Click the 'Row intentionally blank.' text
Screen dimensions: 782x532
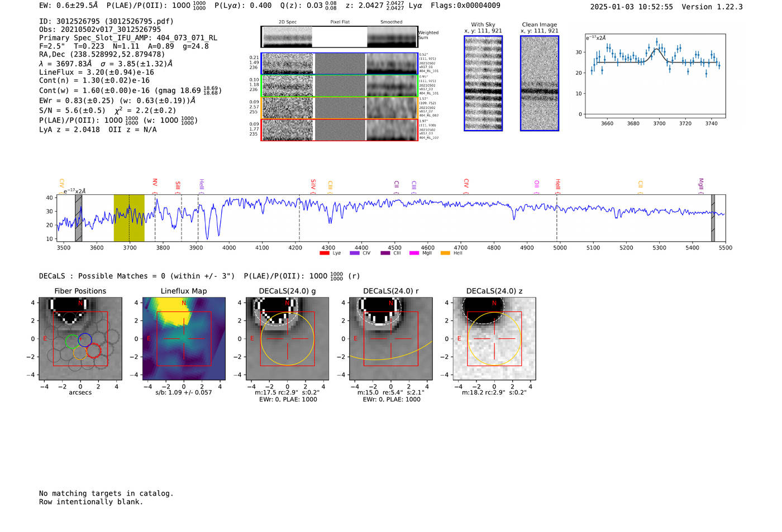(91, 502)
